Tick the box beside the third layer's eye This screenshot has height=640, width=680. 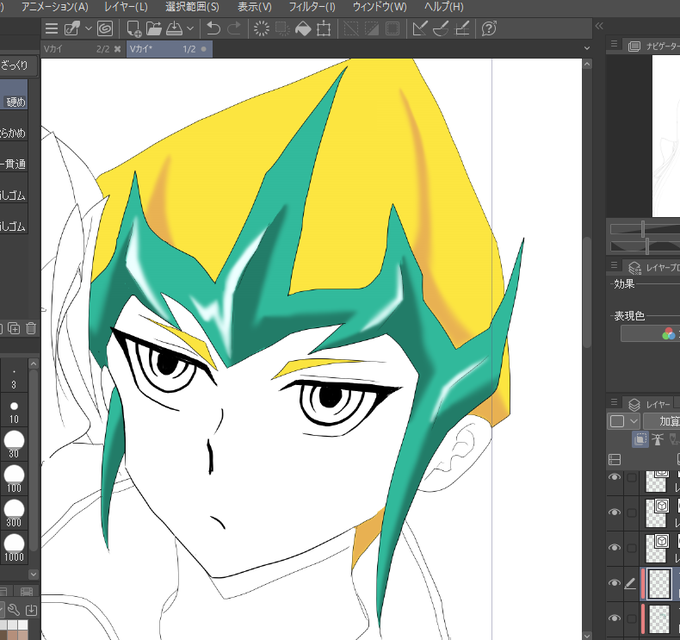tap(631, 548)
